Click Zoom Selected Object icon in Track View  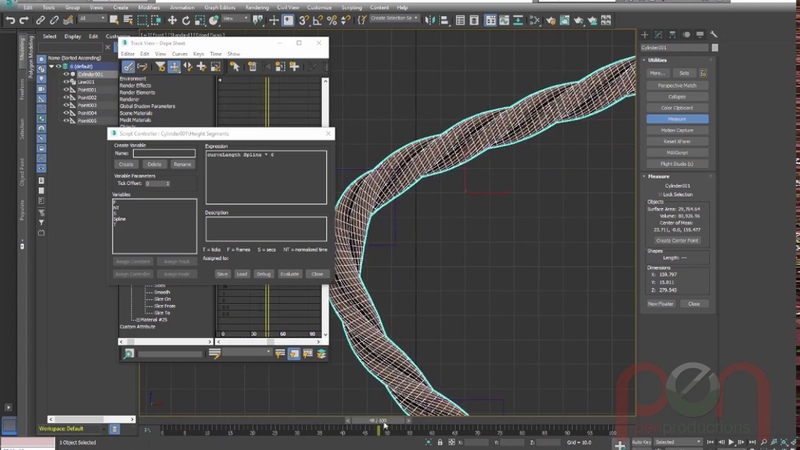click(x=129, y=354)
